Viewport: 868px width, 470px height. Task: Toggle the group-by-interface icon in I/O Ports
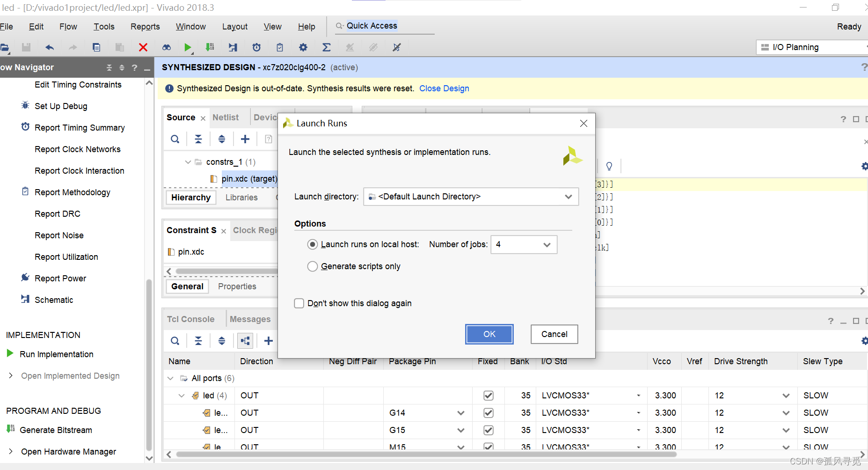(x=245, y=341)
